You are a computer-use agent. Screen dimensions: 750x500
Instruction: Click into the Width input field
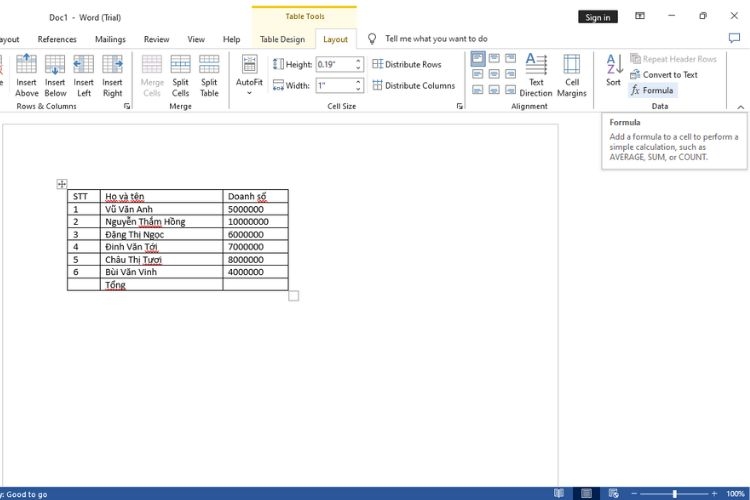[335, 86]
